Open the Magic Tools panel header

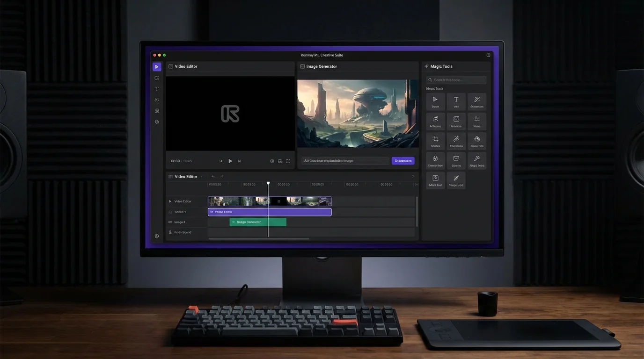[441, 67]
